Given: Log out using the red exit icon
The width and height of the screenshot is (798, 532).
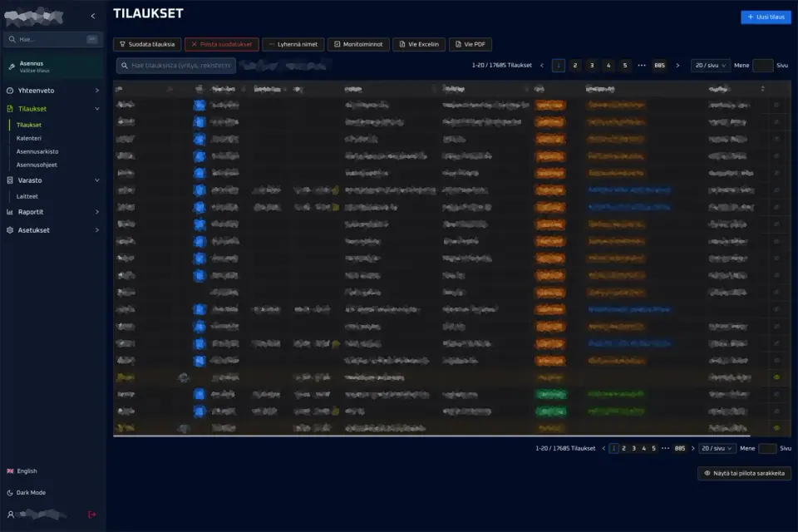Looking at the screenshot, I should click(x=92, y=515).
